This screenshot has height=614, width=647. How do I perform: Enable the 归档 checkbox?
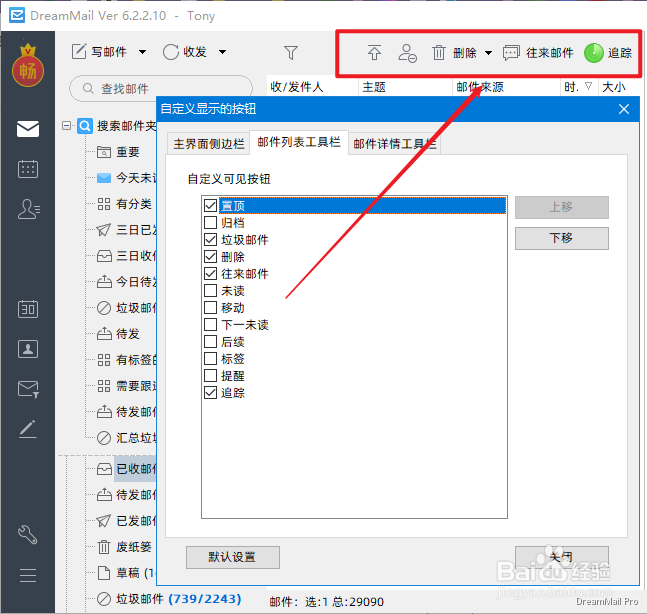(210, 222)
